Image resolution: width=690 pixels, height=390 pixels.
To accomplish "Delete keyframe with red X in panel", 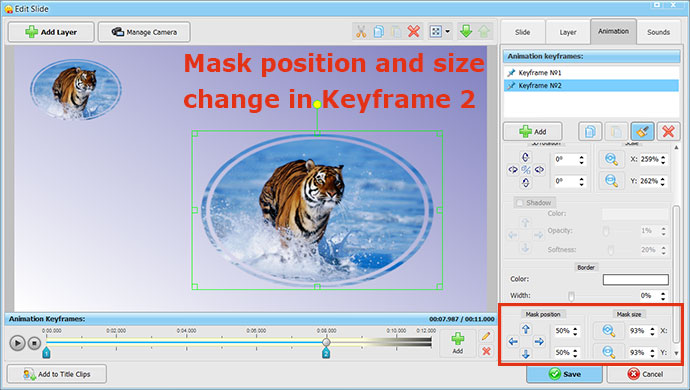I will point(668,131).
